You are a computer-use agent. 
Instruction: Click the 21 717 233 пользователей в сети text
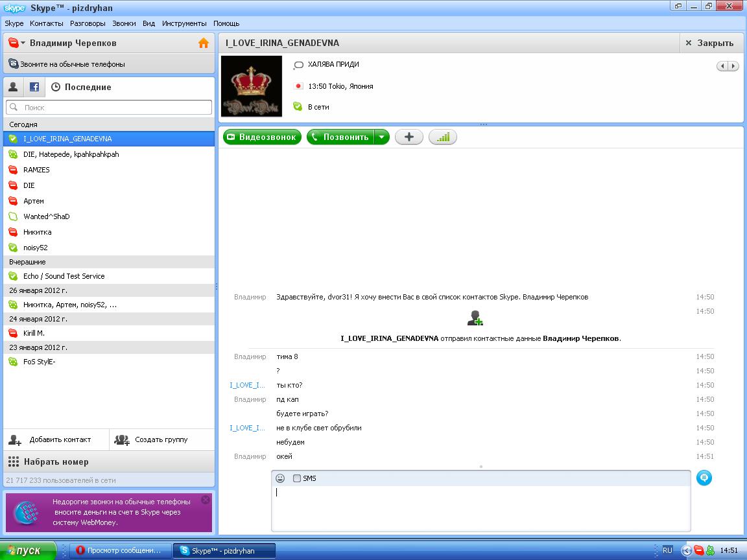61,480
